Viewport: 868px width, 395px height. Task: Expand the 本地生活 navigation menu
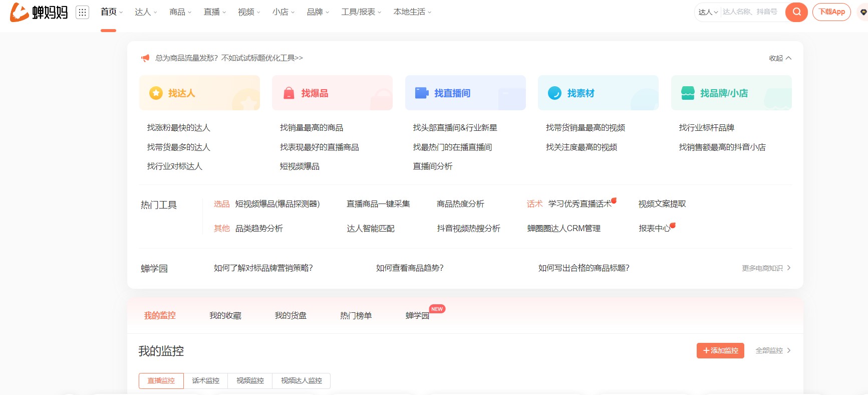coord(412,12)
